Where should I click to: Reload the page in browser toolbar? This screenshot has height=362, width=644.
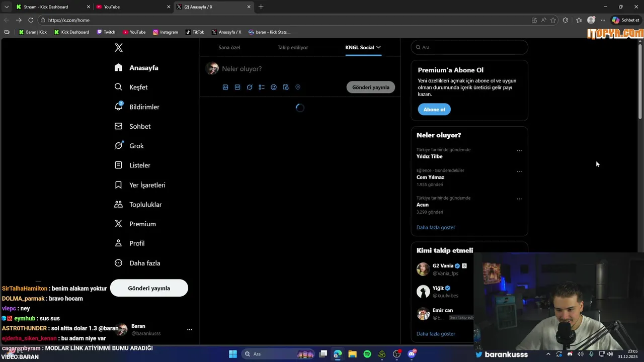[31, 20]
